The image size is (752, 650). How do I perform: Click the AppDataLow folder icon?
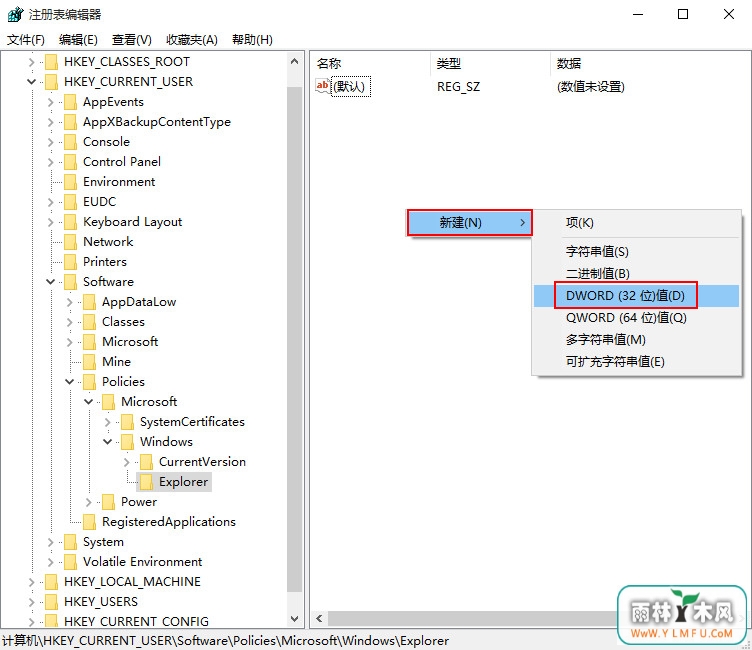[x=90, y=302]
